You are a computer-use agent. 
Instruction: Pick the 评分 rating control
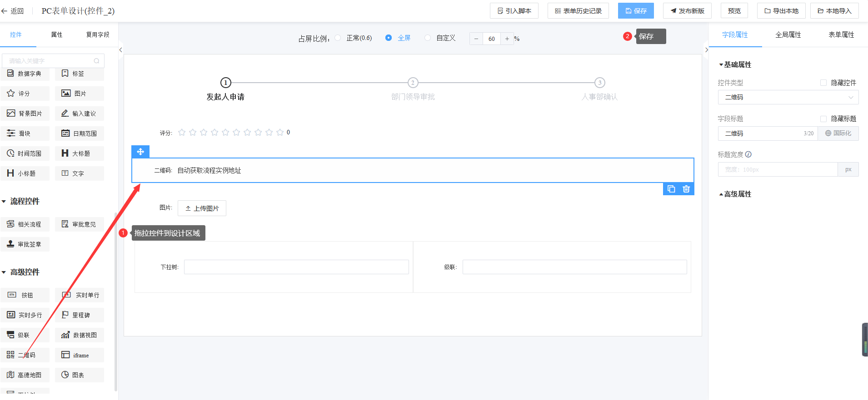click(x=25, y=94)
